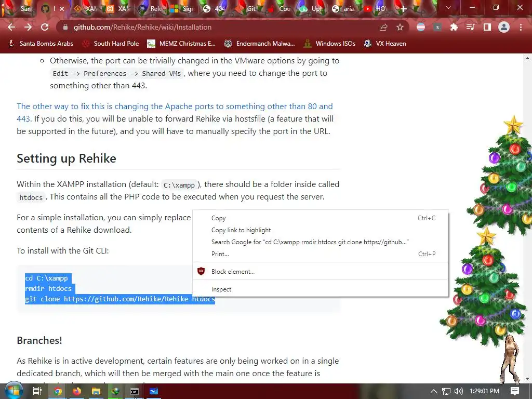Switch to the 'Git' tab

pos(247,9)
